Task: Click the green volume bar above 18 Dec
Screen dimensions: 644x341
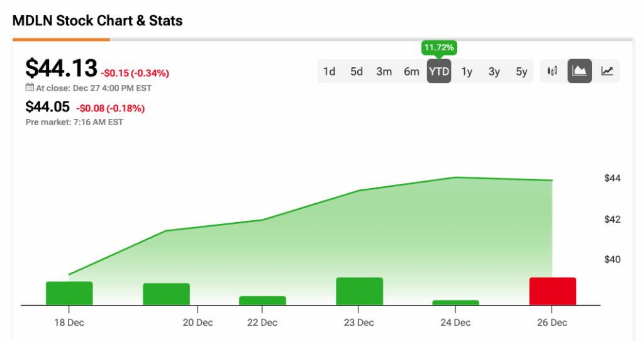Action: pyautogui.click(x=69, y=293)
